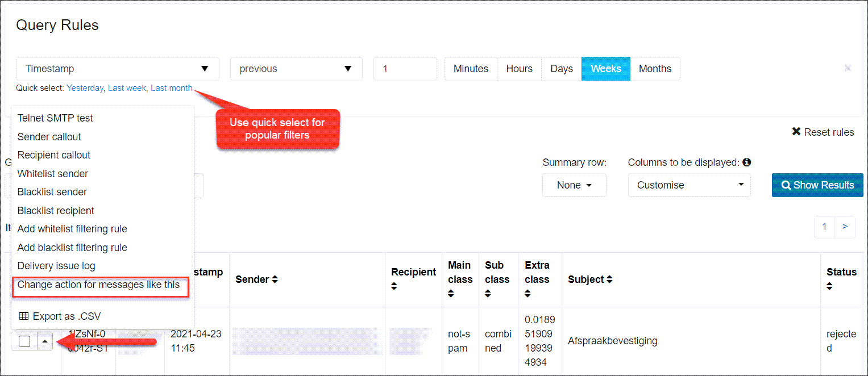868x376 pixels.
Task: Tick the message row checkbox
Action: click(24, 341)
